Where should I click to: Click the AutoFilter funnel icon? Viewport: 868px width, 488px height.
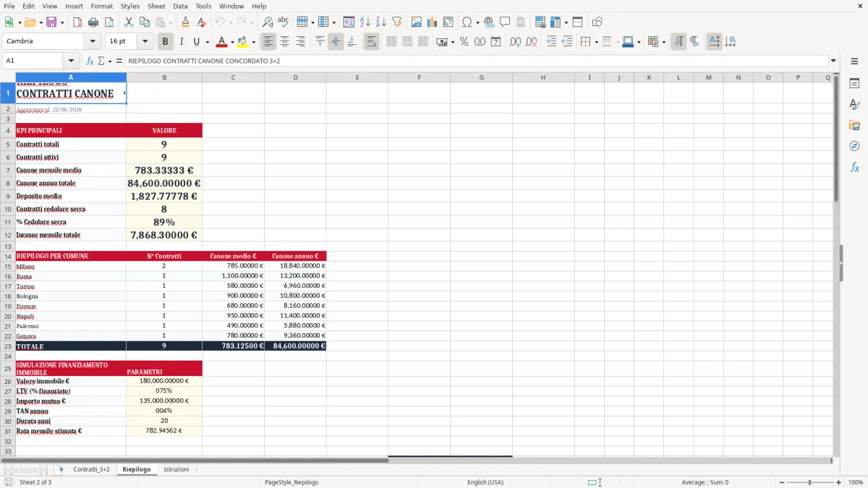click(397, 22)
